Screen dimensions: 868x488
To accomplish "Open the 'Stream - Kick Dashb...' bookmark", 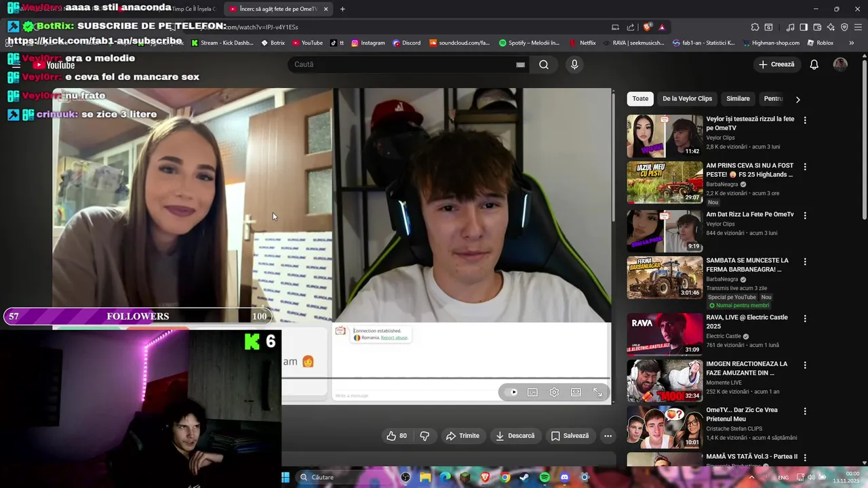I will tap(222, 43).
